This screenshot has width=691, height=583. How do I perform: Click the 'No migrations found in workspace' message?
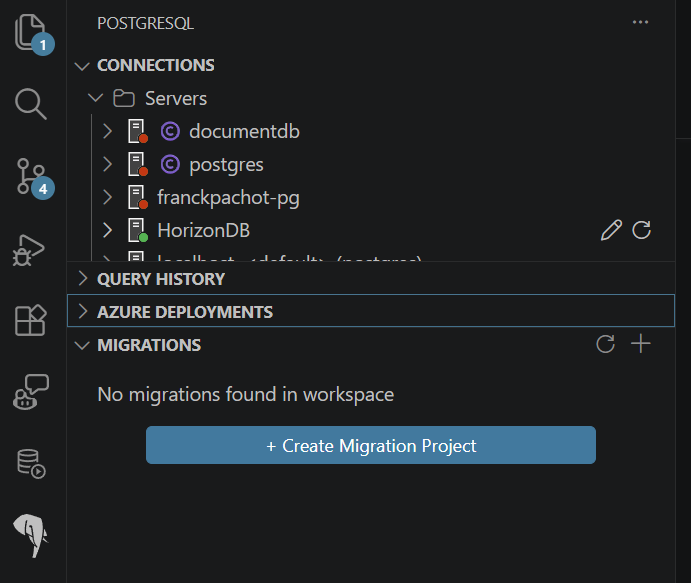coord(245,394)
